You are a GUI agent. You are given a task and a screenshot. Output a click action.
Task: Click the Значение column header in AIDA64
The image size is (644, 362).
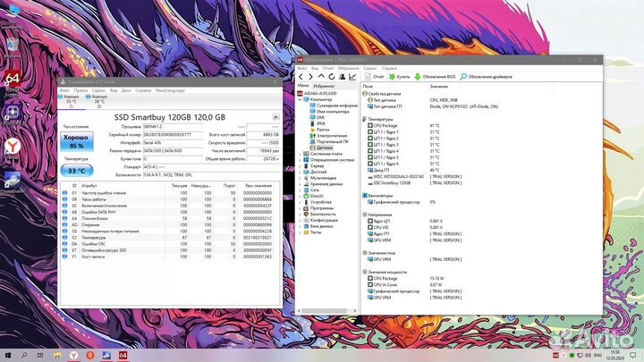[x=438, y=87]
